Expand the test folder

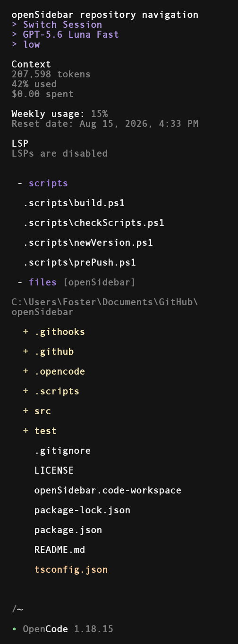[x=40, y=431]
